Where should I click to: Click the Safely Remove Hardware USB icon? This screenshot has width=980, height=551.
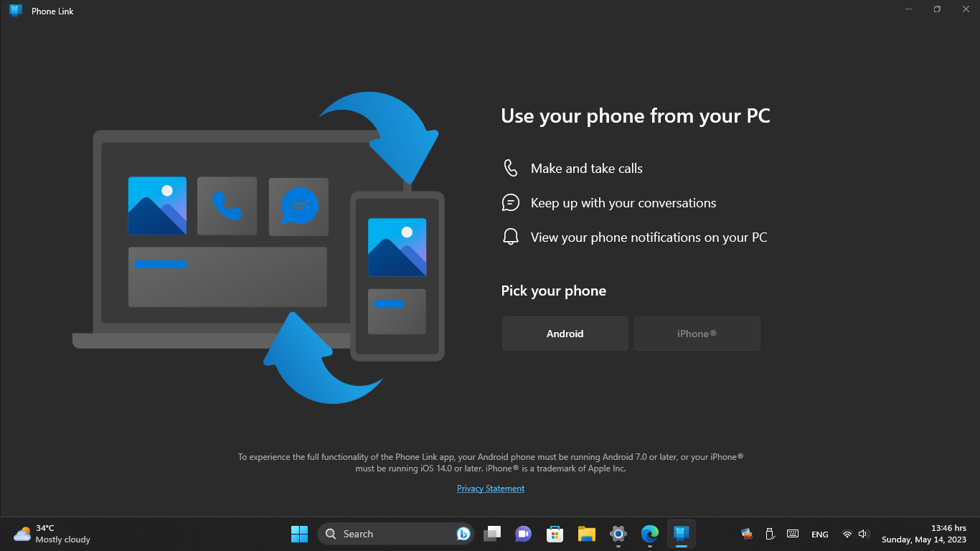770,534
